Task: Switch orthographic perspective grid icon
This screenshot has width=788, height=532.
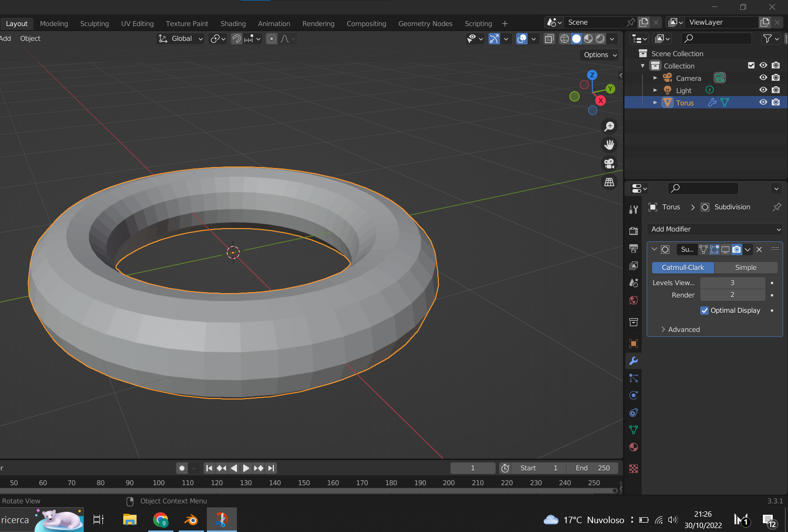Action: (609, 182)
